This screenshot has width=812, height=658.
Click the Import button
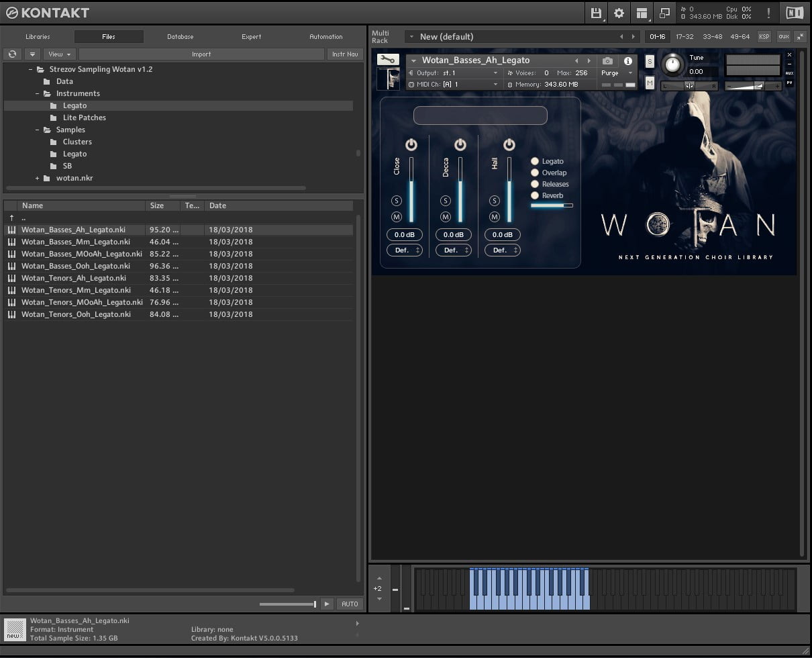click(201, 54)
